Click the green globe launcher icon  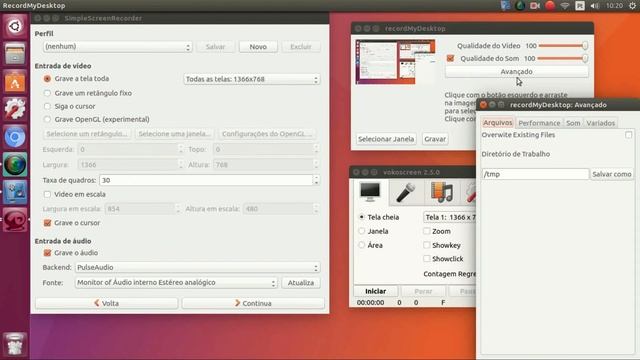pos(15,164)
